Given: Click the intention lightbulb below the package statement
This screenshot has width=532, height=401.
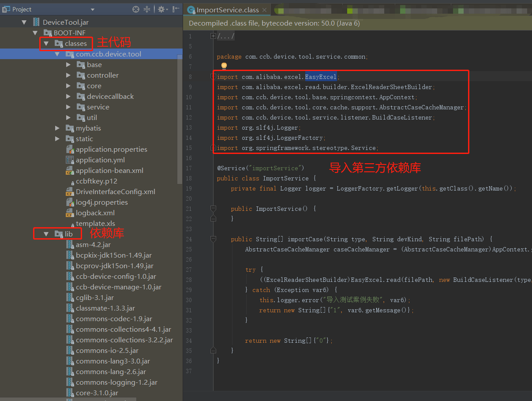Looking at the screenshot, I should coord(224,66).
